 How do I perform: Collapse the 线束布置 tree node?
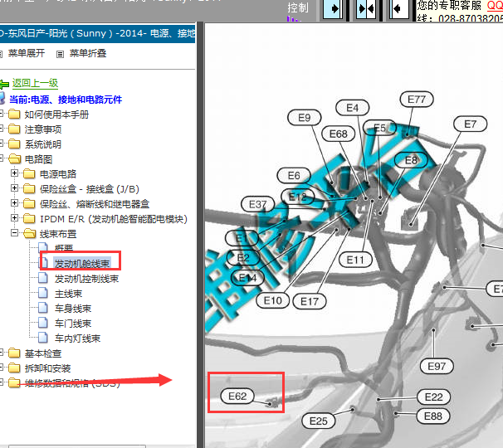coord(14,233)
